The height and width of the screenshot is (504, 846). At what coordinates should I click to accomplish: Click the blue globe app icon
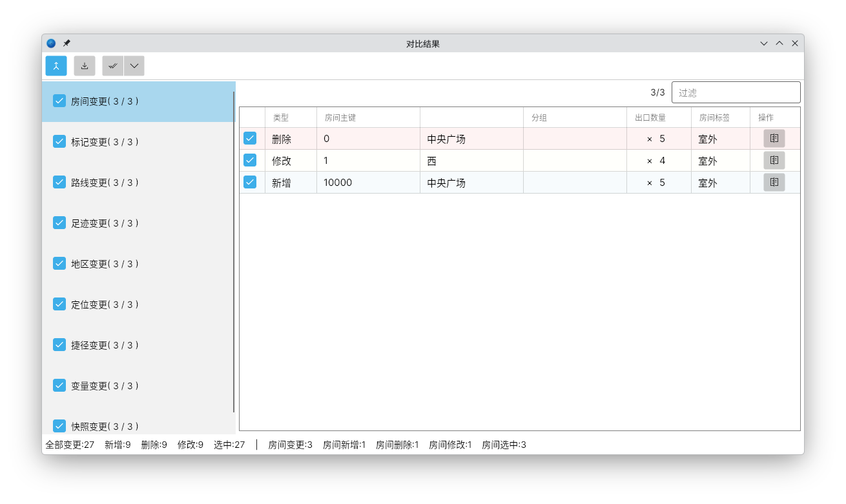(x=51, y=43)
